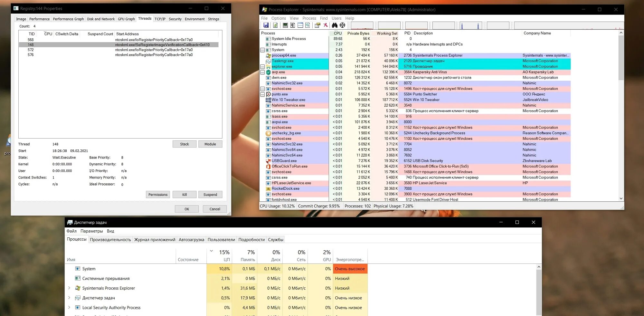Click the Local Security Authority Process icon

(x=78, y=308)
